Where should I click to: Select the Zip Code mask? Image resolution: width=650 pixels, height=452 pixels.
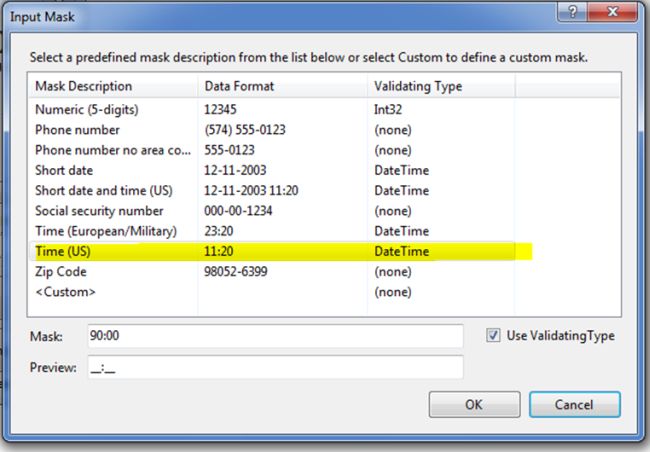pyautogui.click(x=61, y=272)
